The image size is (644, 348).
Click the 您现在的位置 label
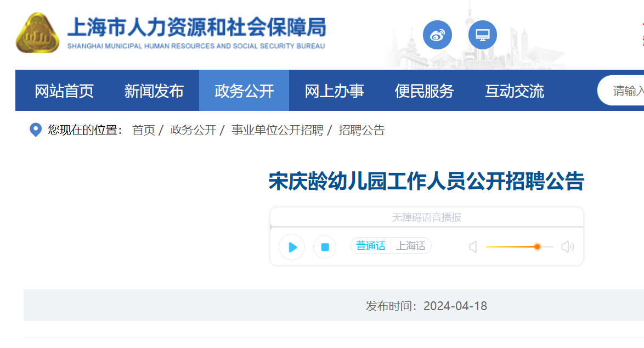[85, 130]
